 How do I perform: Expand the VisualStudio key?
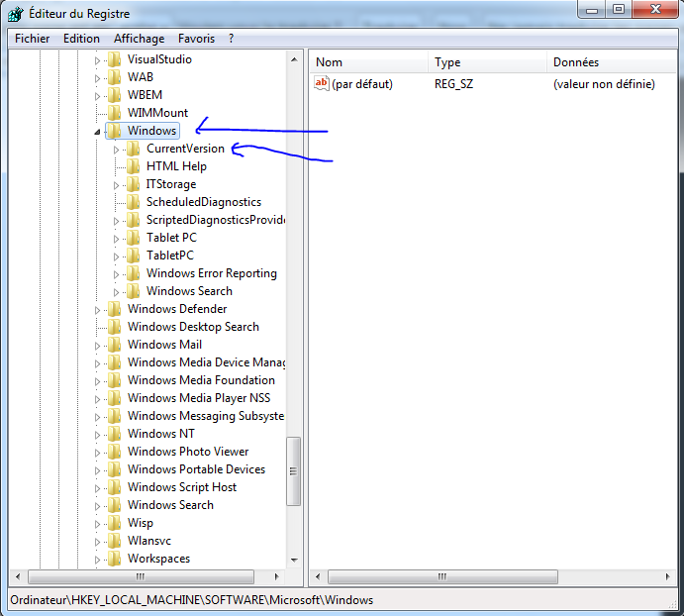97,60
